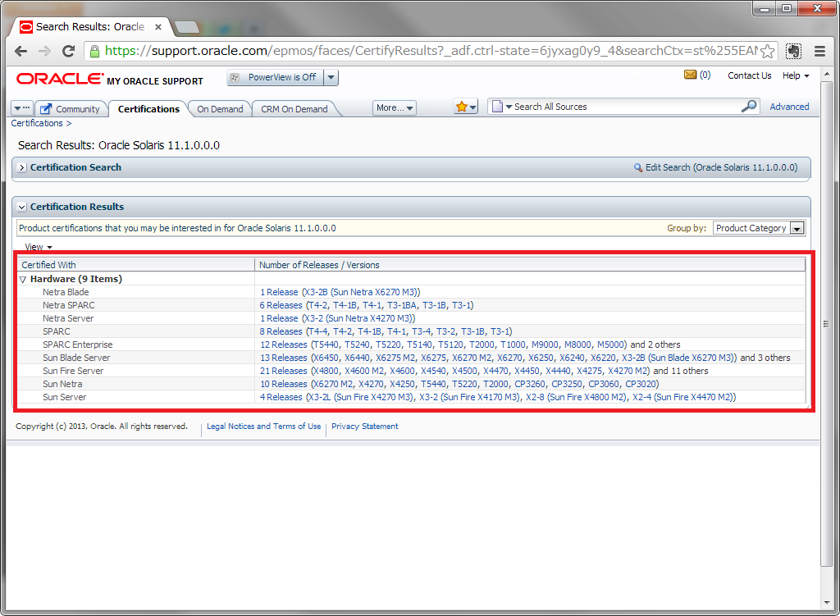The image size is (840, 616).
Task: Open the More... tabs menu
Action: coord(395,107)
